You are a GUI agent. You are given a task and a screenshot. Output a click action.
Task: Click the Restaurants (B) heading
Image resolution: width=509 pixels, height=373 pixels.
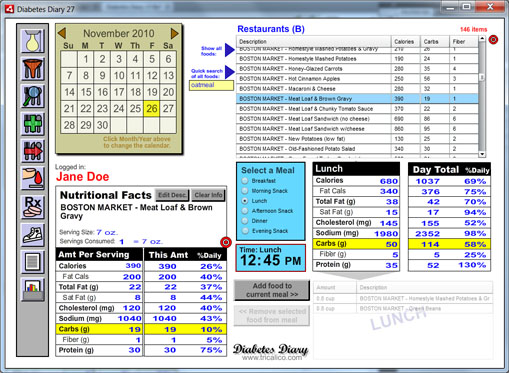click(x=271, y=29)
